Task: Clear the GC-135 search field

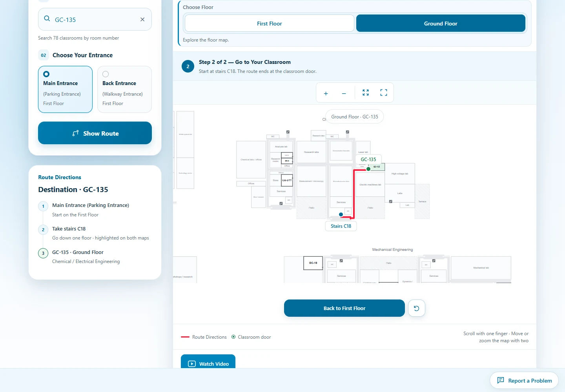Action: (x=142, y=19)
